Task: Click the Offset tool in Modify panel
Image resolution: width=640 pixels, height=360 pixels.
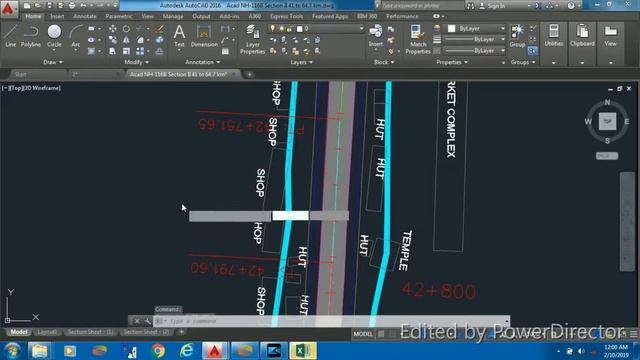Action: tap(160, 51)
